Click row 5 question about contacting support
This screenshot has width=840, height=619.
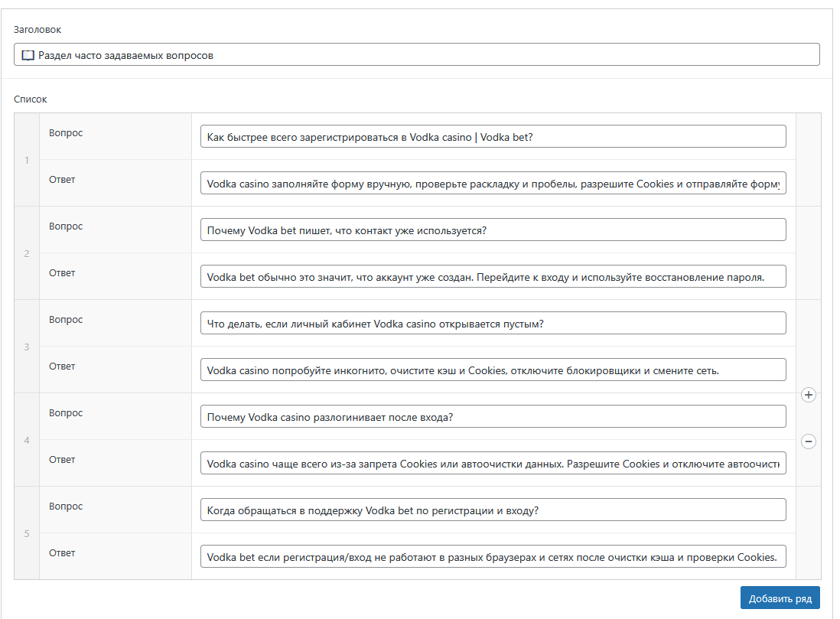coord(493,510)
